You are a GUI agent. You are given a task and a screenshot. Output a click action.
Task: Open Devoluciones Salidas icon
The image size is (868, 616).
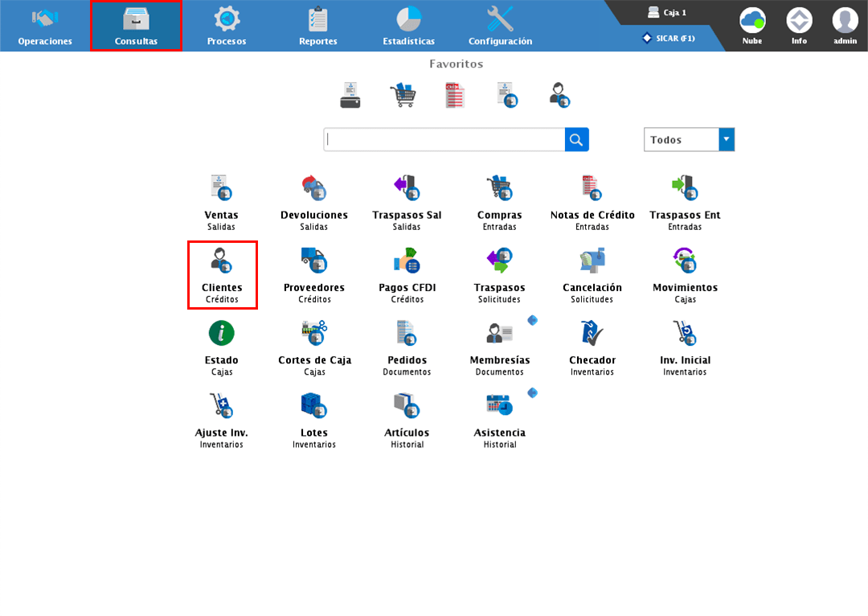coord(314,188)
